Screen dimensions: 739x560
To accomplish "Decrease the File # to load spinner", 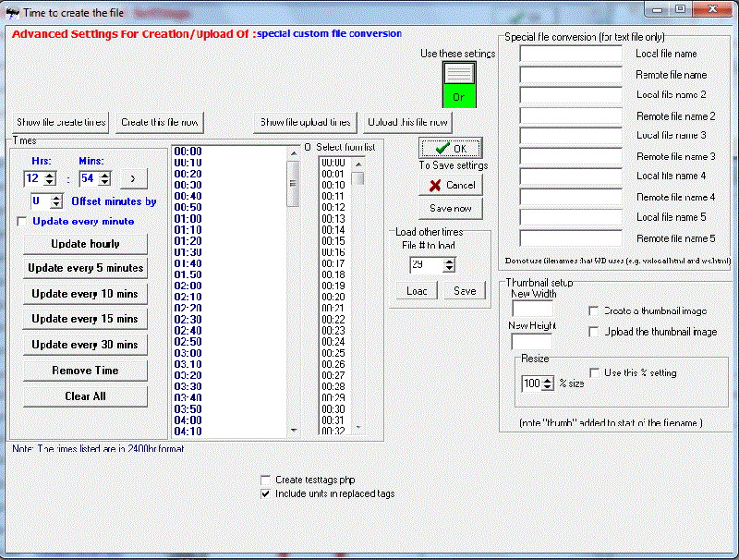I will (450, 269).
